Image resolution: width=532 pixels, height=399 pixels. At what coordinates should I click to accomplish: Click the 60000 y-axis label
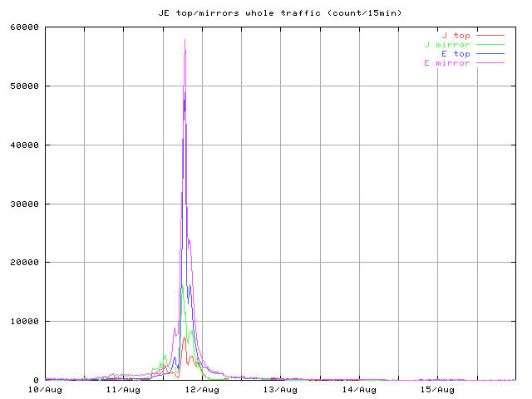pos(25,27)
